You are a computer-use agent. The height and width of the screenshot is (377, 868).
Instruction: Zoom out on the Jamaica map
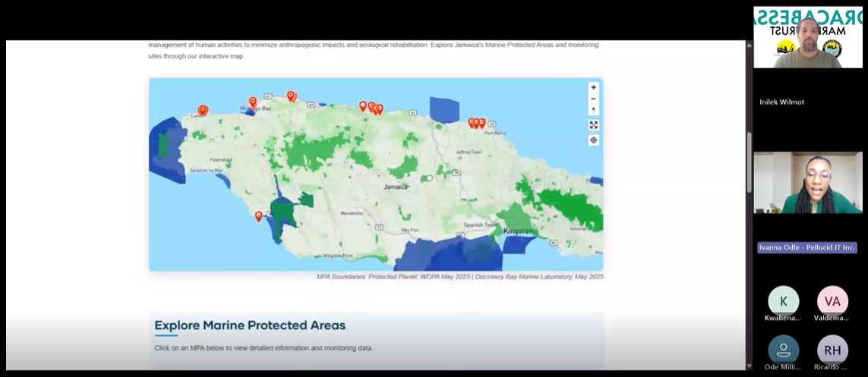[593, 99]
